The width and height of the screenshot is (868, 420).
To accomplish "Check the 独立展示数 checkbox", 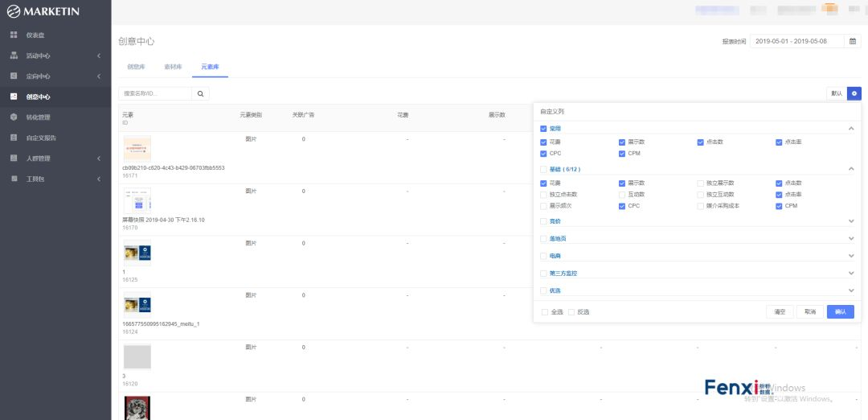I will tap(700, 183).
